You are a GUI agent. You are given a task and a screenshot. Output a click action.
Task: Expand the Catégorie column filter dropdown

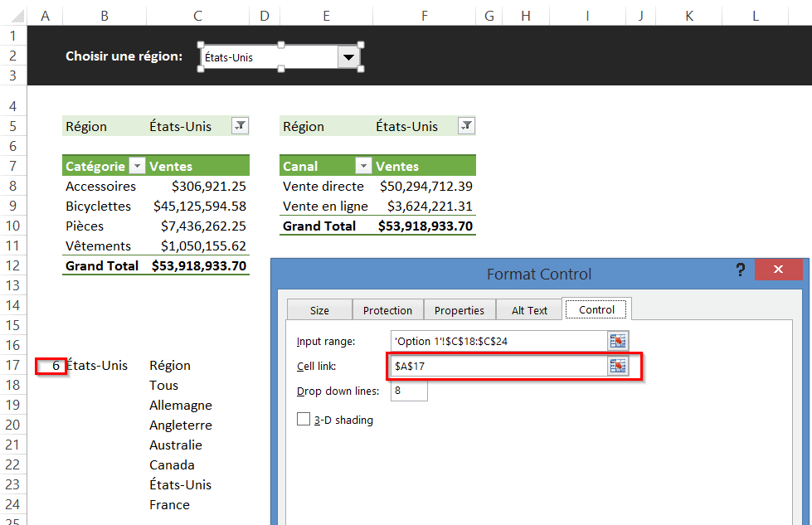point(138,166)
